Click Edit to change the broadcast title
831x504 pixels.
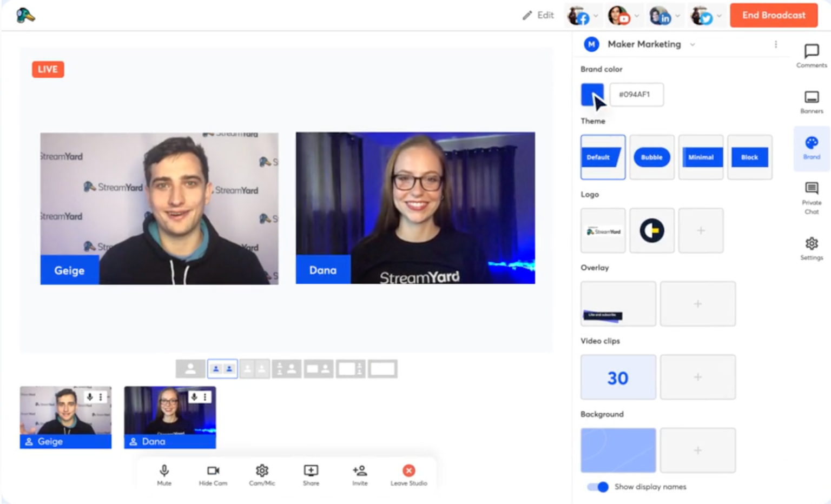click(x=538, y=16)
